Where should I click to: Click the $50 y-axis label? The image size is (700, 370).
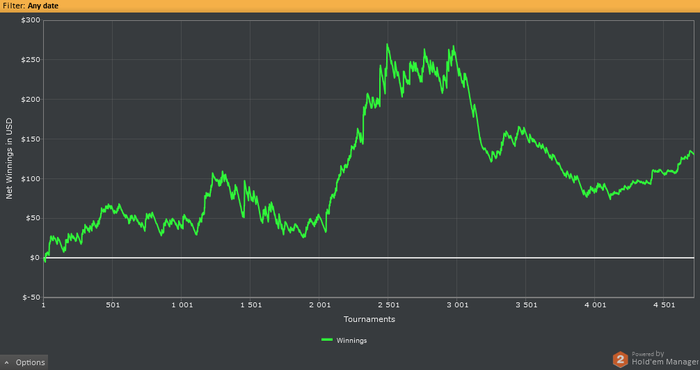tap(33, 218)
